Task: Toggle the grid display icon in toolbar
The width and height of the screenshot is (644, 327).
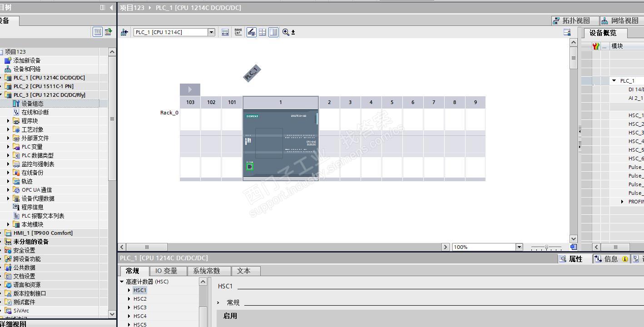Action: [263, 32]
